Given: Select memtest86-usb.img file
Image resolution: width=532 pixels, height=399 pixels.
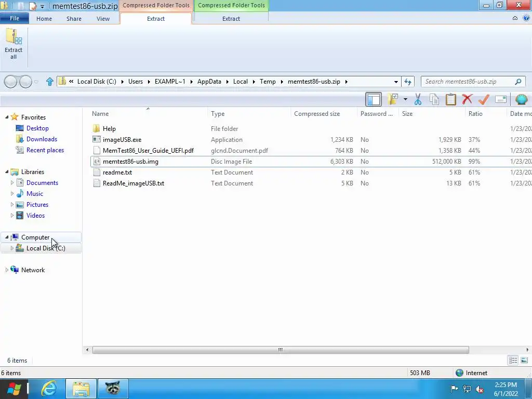Looking at the screenshot, I should (130, 162).
